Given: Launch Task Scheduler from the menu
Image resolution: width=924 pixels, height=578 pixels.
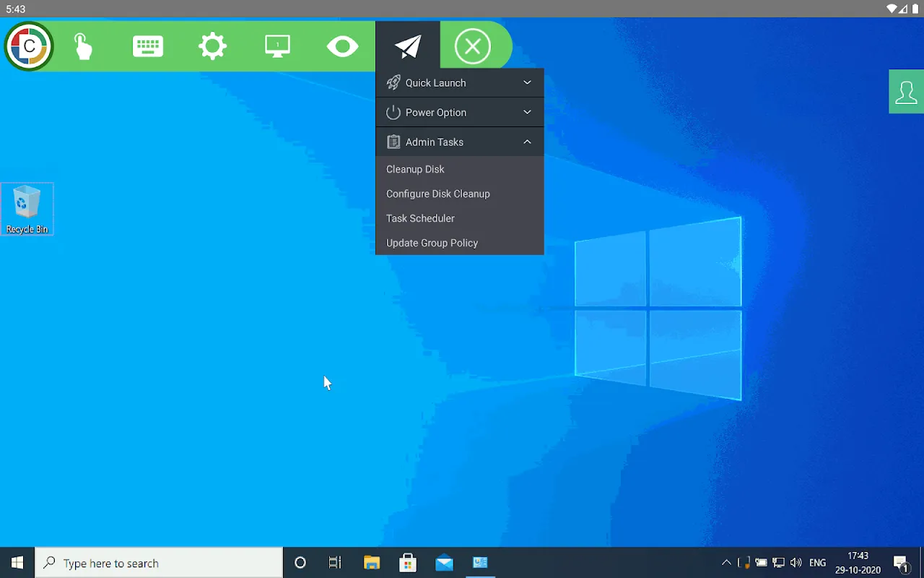Looking at the screenshot, I should pos(420,218).
